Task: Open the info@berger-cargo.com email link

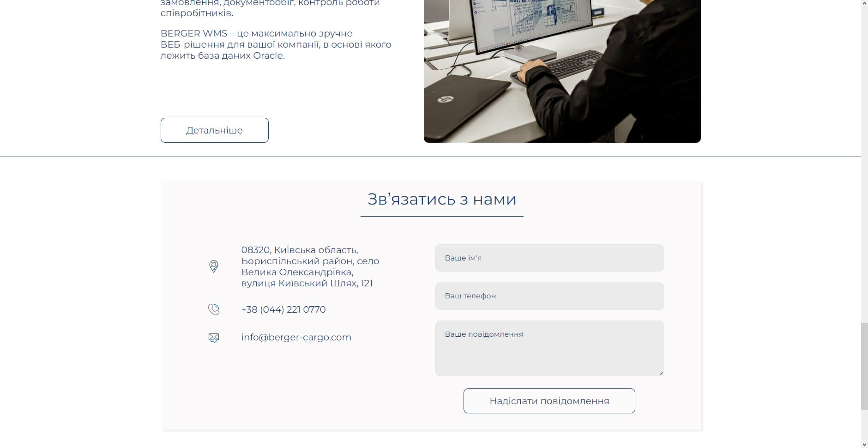Action: [x=296, y=337]
